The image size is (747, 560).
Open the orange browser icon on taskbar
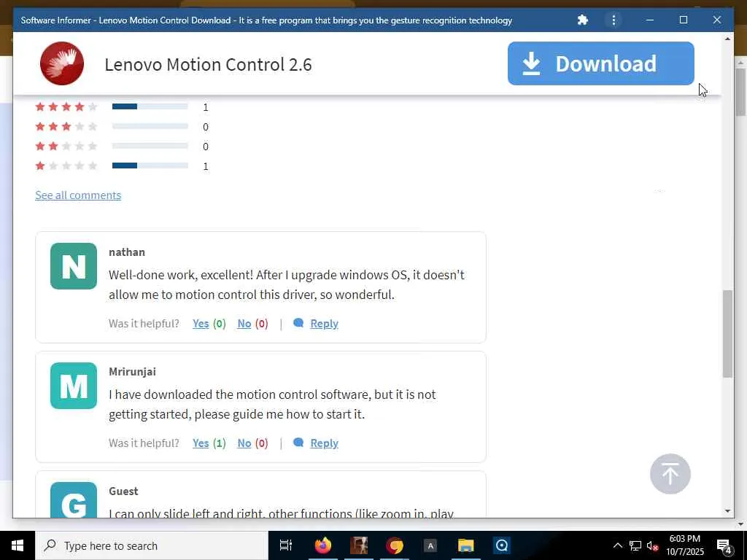click(395, 545)
